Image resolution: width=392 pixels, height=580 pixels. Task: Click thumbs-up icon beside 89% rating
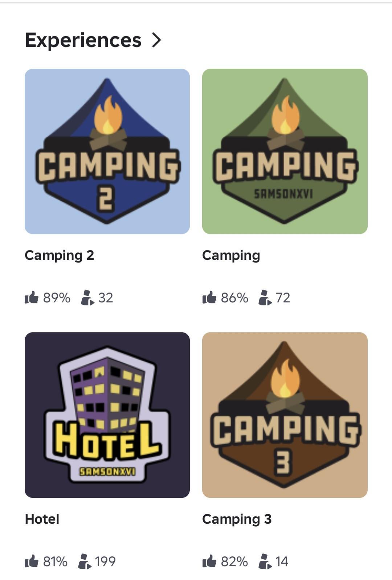coord(32,297)
